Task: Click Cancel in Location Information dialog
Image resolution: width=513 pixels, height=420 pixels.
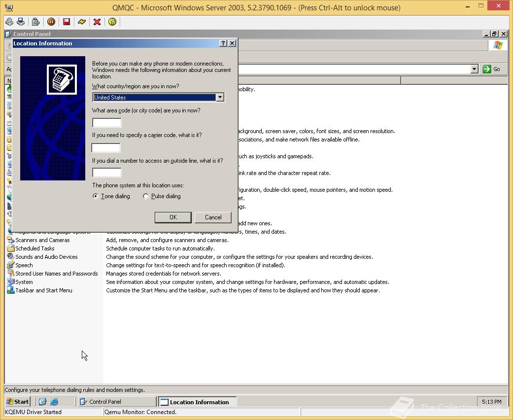Action: 213,217
